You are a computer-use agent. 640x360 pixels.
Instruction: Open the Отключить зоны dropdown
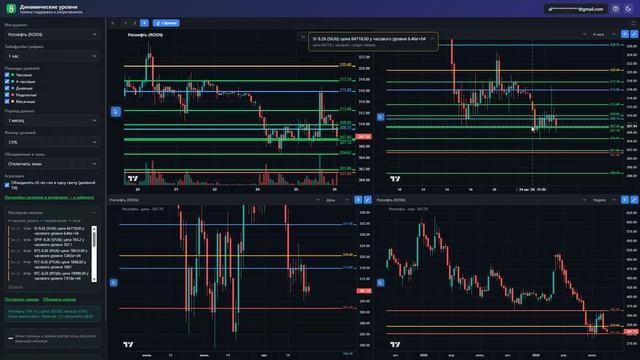[52, 164]
